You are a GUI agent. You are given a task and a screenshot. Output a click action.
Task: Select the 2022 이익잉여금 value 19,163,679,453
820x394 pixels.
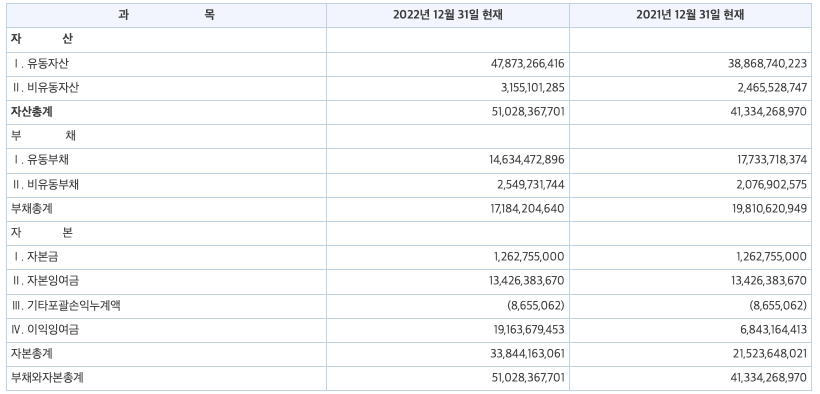(x=528, y=330)
